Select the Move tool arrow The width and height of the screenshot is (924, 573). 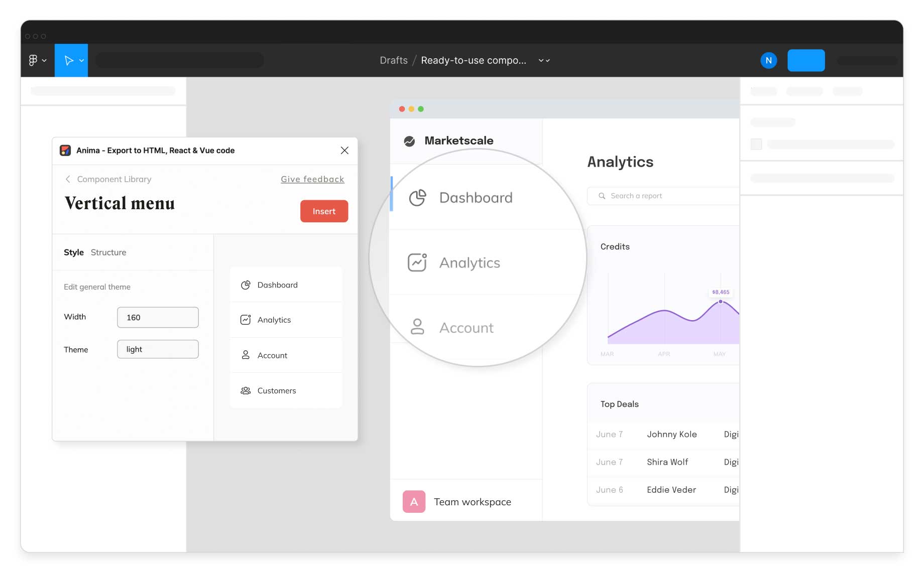coord(69,60)
